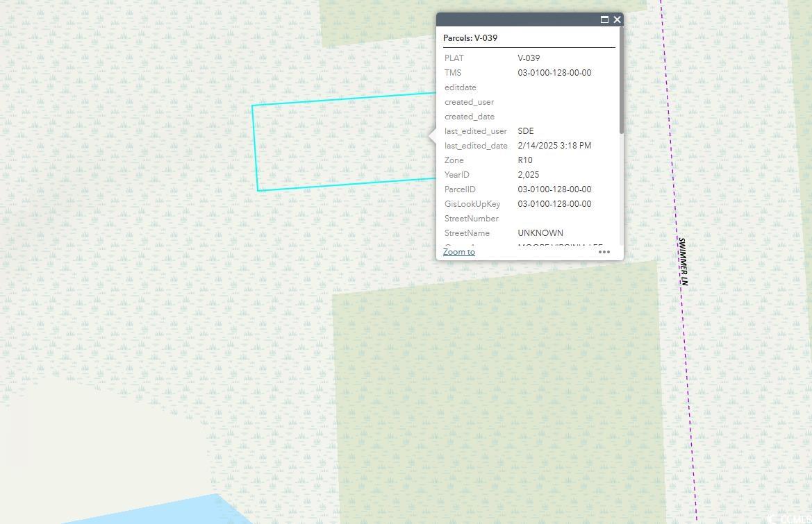812x524 pixels.
Task: Select the PLAT value V-039
Action: [x=529, y=58]
